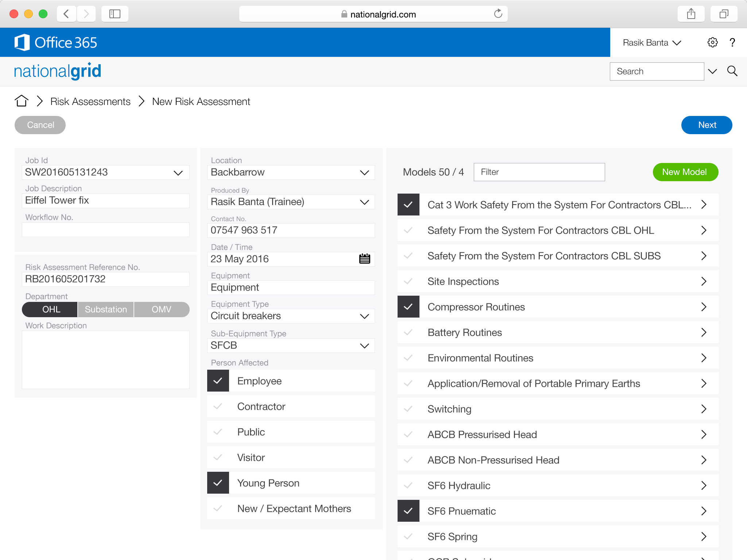Click the blue Next button
This screenshot has height=560, width=747.
[x=707, y=125]
